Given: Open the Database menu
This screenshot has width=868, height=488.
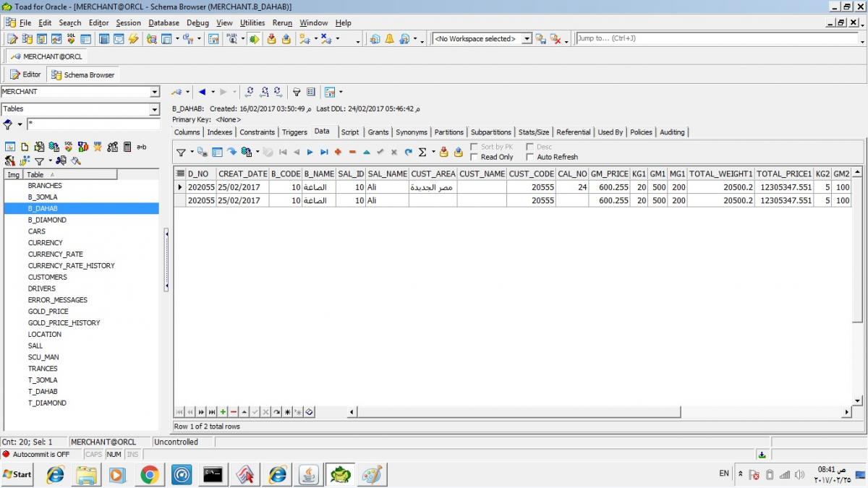Looking at the screenshot, I should pos(163,23).
